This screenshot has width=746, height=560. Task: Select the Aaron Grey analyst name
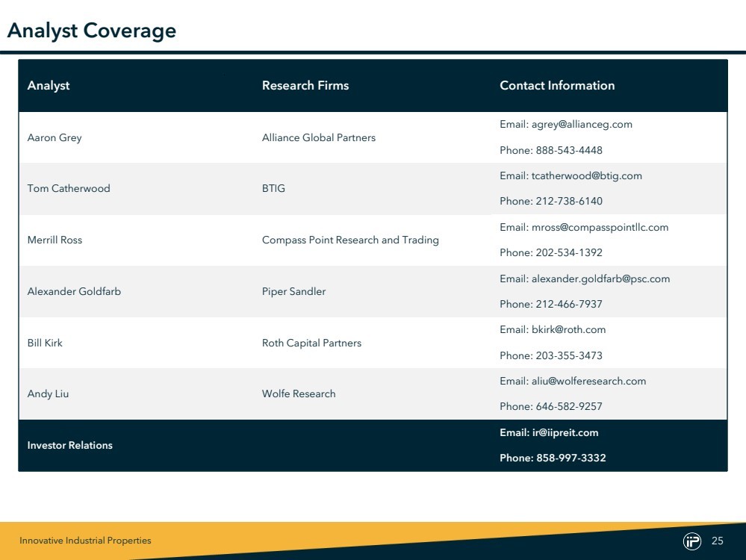pos(55,137)
